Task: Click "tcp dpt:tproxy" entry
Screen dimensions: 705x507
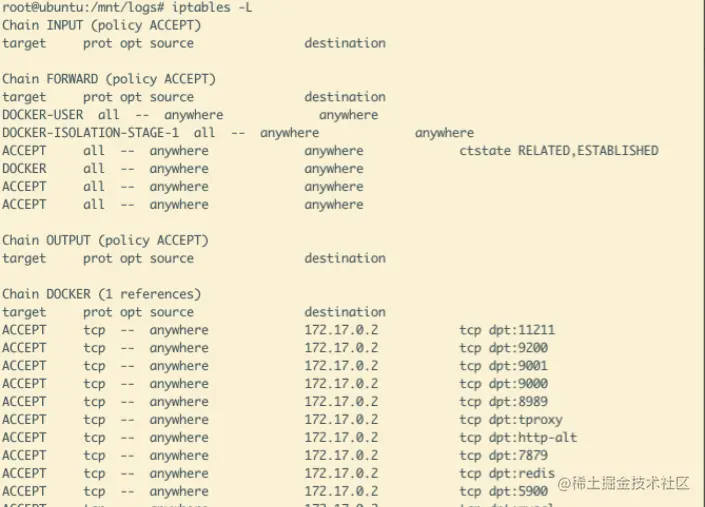Action: [x=511, y=420]
